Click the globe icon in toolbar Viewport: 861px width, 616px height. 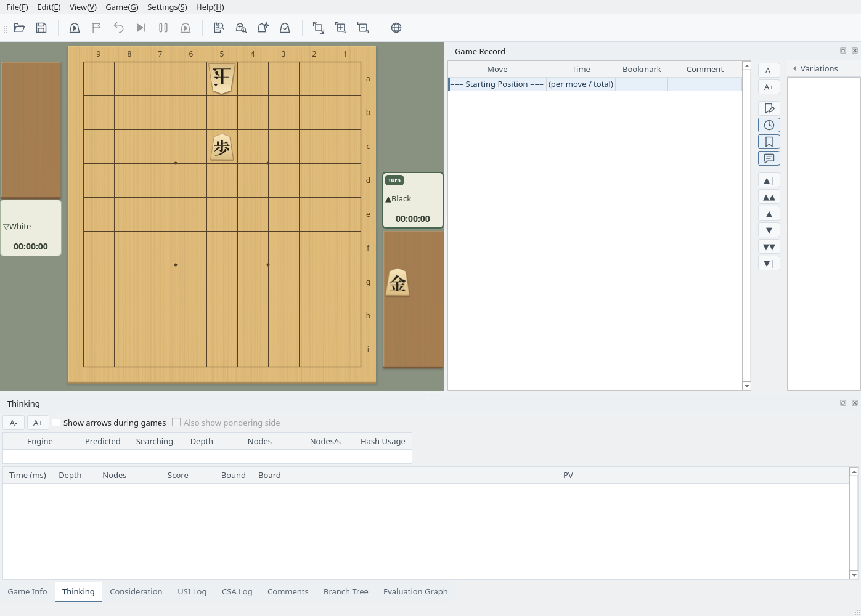coord(396,28)
